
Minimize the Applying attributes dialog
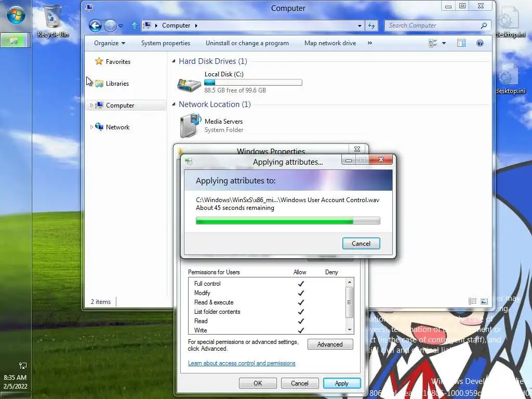[x=349, y=160]
